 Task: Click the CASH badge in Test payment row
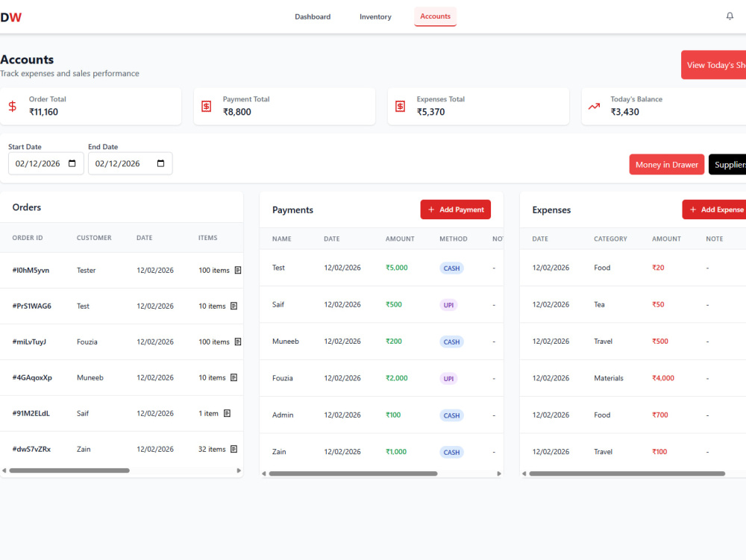click(451, 268)
